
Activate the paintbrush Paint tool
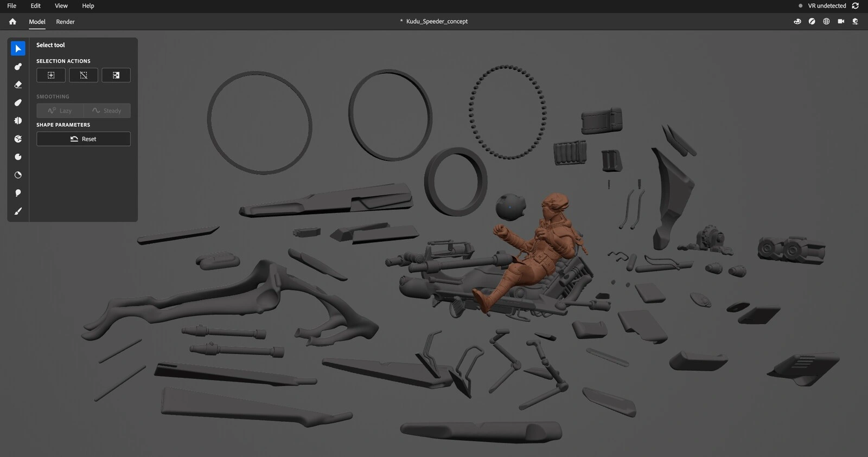pyautogui.click(x=18, y=211)
